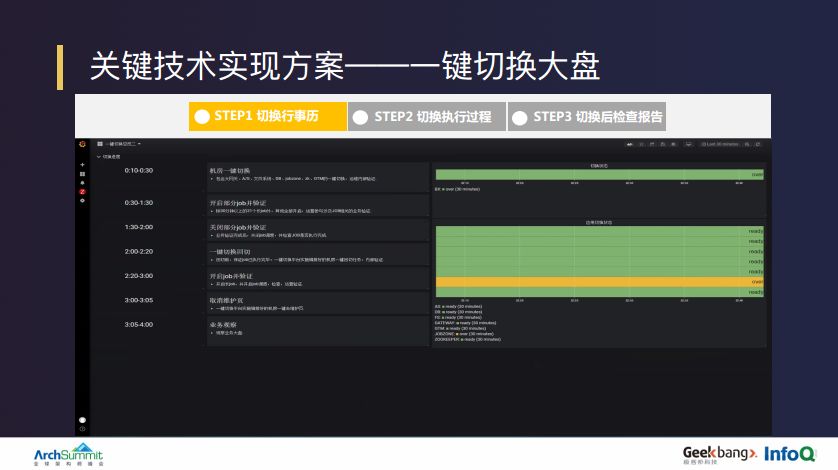Click the 0:10-0:30 time slot
The image size is (838, 470).
(139, 171)
